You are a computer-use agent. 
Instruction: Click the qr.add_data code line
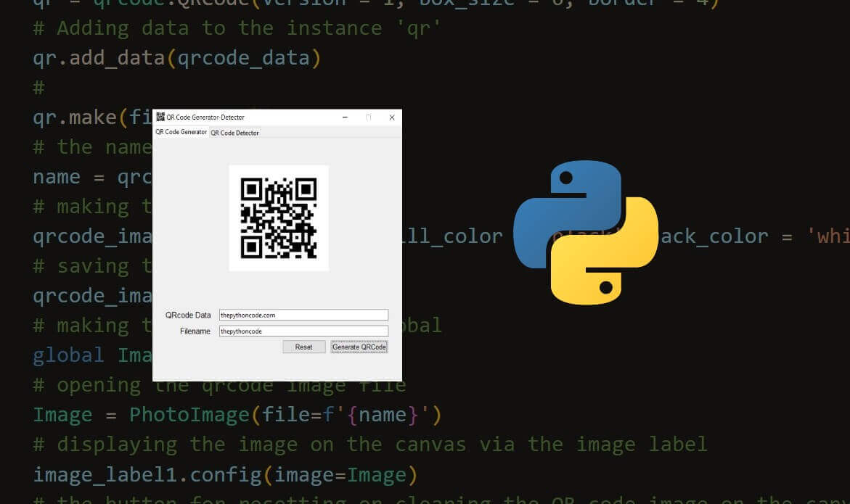174,57
